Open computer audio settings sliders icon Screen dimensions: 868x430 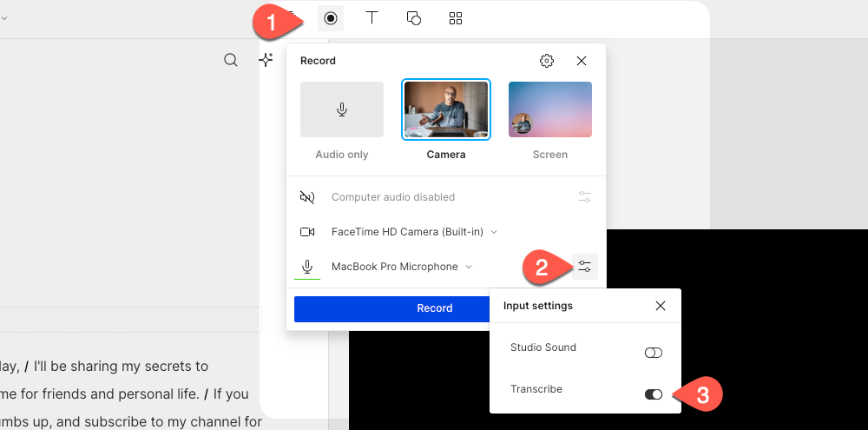584,196
